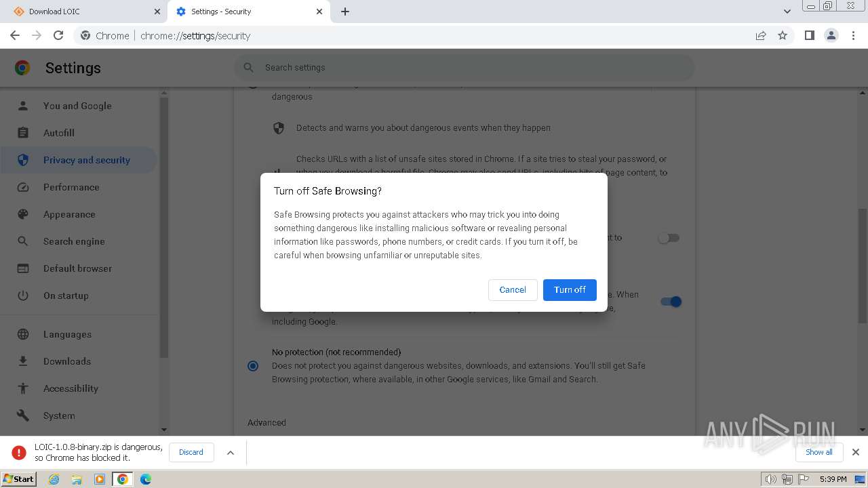Open the Chrome profile menu
868x488 pixels.
click(831, 35)
